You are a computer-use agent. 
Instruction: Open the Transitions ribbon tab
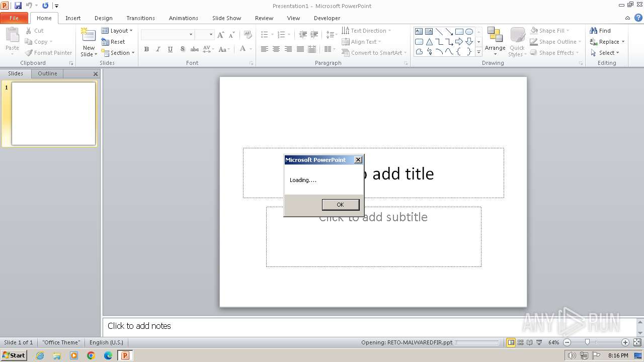pyautogui.click(x=140, y=18)
